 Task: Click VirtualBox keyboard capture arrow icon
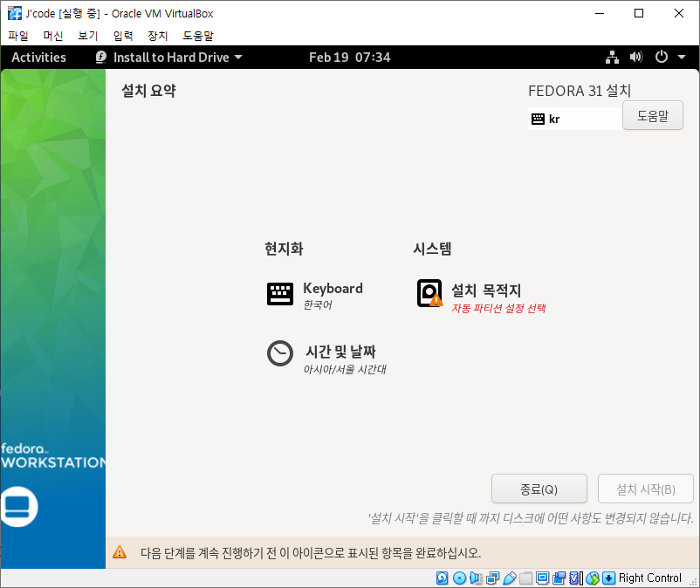coord(609,578)
